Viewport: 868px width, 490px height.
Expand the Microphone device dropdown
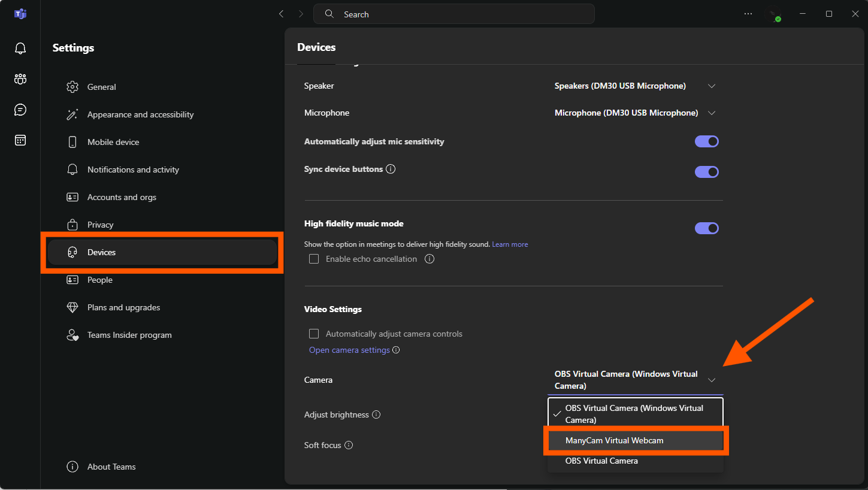[x=712, y=113]
